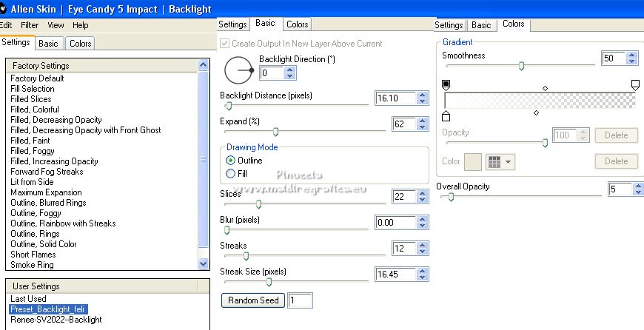This screenshot has height=330, width=644.
Task: Click the Backlight Distance slider handle
Action: (229, 107)
